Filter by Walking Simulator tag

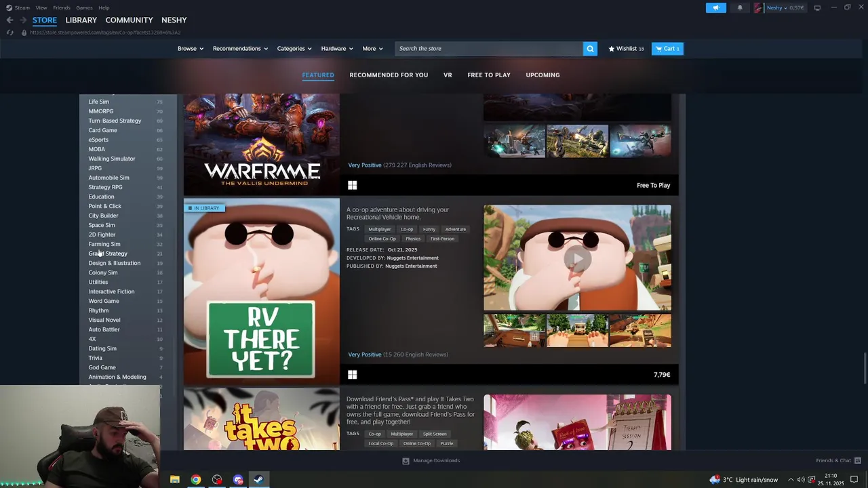point(112,159)
